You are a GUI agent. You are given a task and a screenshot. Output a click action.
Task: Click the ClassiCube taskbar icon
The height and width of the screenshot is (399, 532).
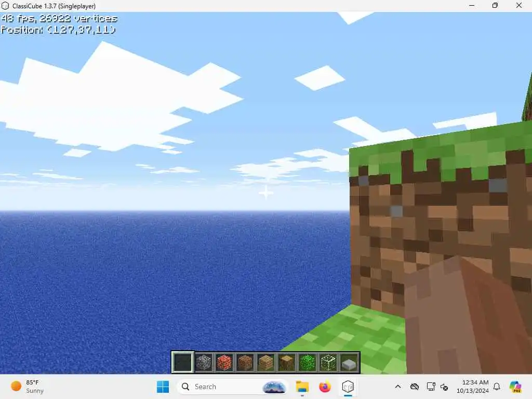click(348, 387)
